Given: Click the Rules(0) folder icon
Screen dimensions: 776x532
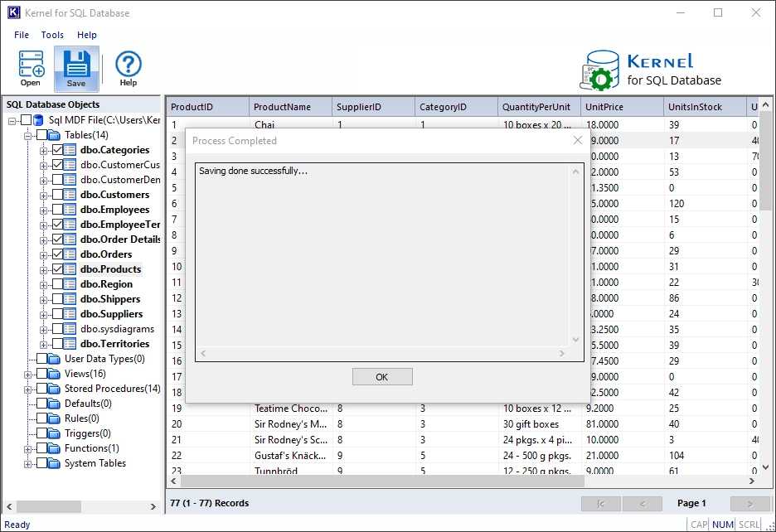Looking at the screenshot, I should pyautogui.click(x=55, y=418).
